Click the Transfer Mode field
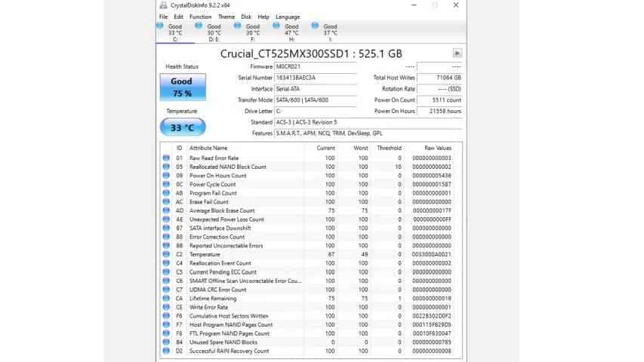Image resolution: width=644 pixels, height=362 pixels. point(316,100)
